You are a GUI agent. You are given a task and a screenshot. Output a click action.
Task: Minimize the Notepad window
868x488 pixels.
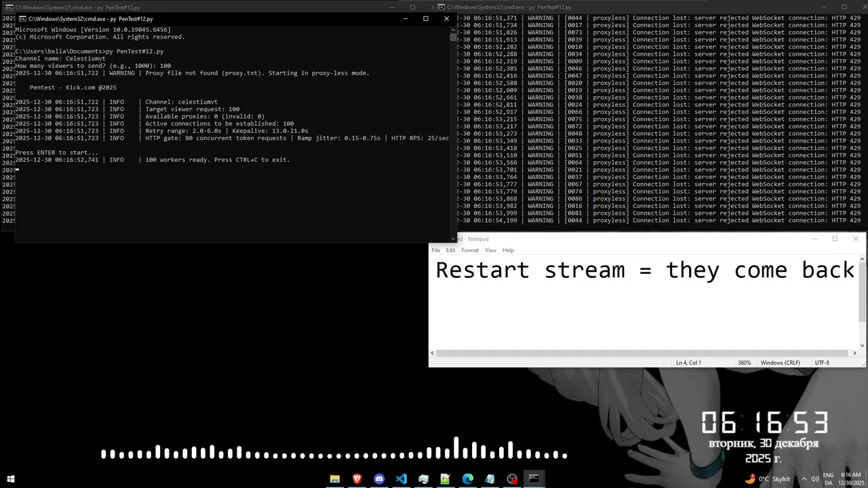pos(814,239)
